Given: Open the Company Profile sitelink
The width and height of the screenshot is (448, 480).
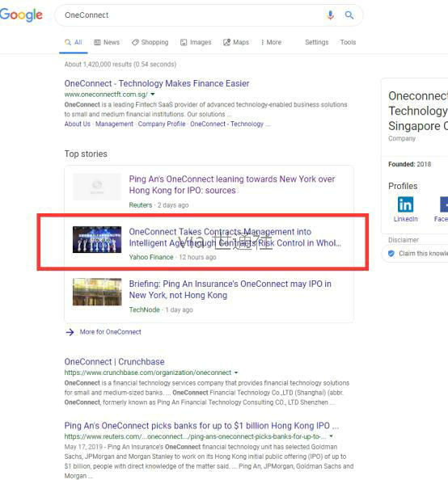Looking at the screenshot, I should pyautogui.click(x=162, y=124).
